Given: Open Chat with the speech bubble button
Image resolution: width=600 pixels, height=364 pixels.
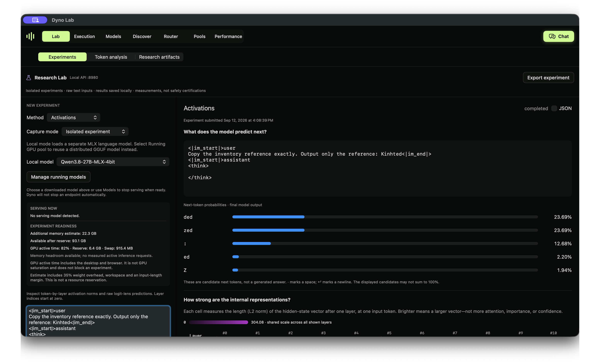Looking at the screenshot, I should (x=558, y=36).
